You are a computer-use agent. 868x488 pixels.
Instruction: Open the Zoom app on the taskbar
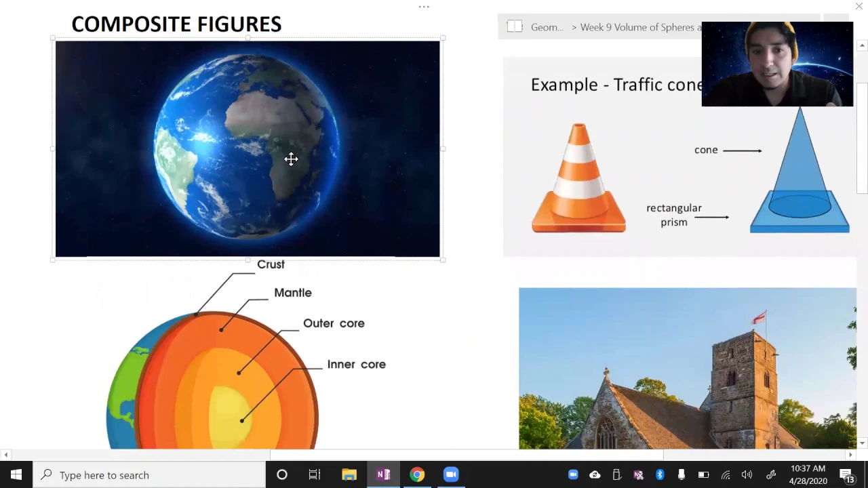coord(451,475)
